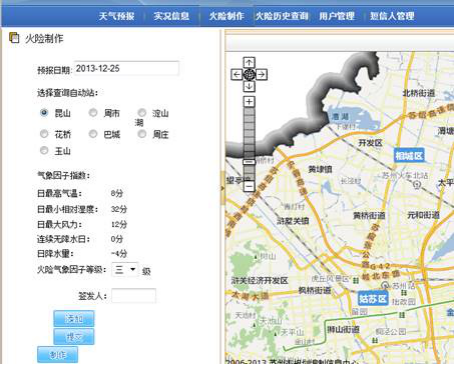Click the globe reset-view icon
Image resolution: width=454 pixels, height=365 pixels.
click(249, 74)
